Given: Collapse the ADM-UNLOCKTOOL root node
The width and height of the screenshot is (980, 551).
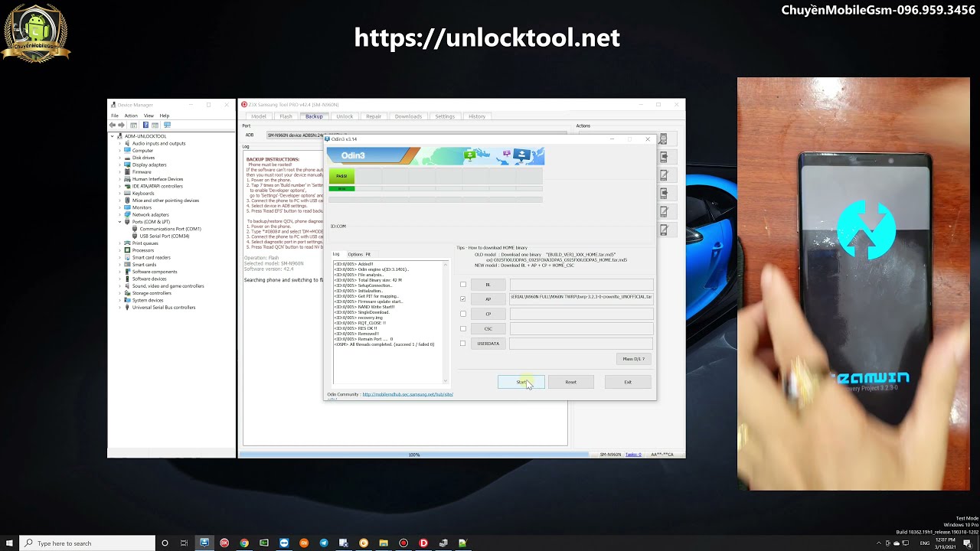Looking at the screenshot, I should (113, 136).
